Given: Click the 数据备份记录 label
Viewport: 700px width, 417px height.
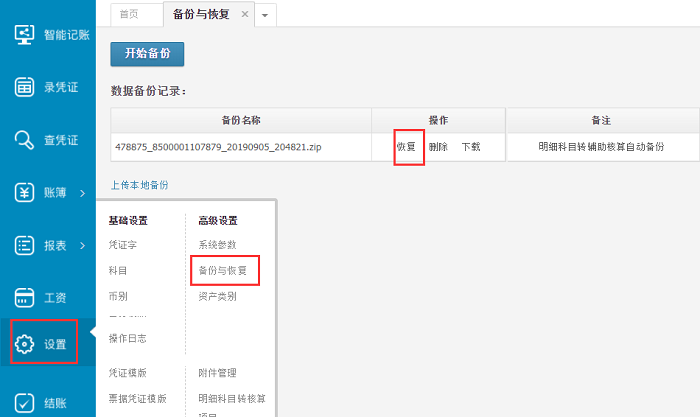Looking at the screenshot, I should pos(148,91).
